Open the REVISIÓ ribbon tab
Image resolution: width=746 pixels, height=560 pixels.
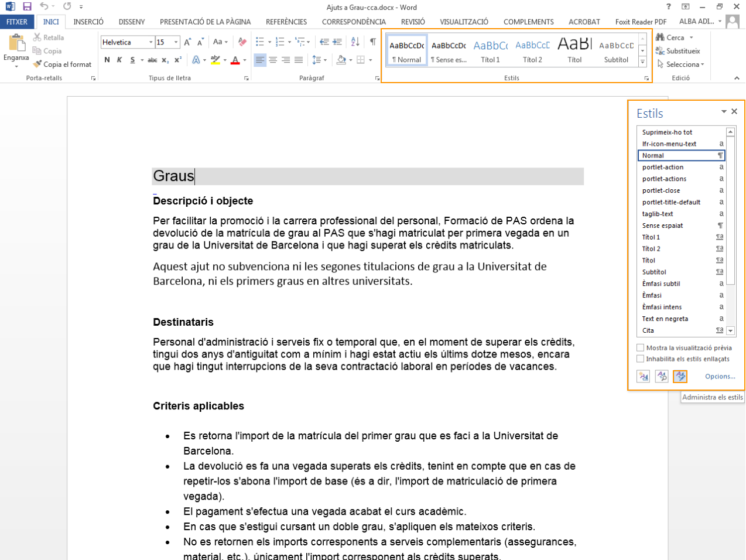pos(413,22)
